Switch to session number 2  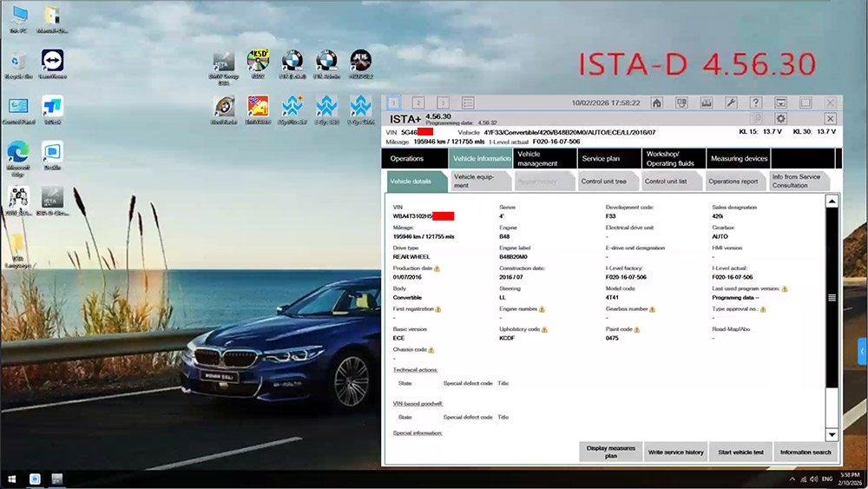[418, 102]
